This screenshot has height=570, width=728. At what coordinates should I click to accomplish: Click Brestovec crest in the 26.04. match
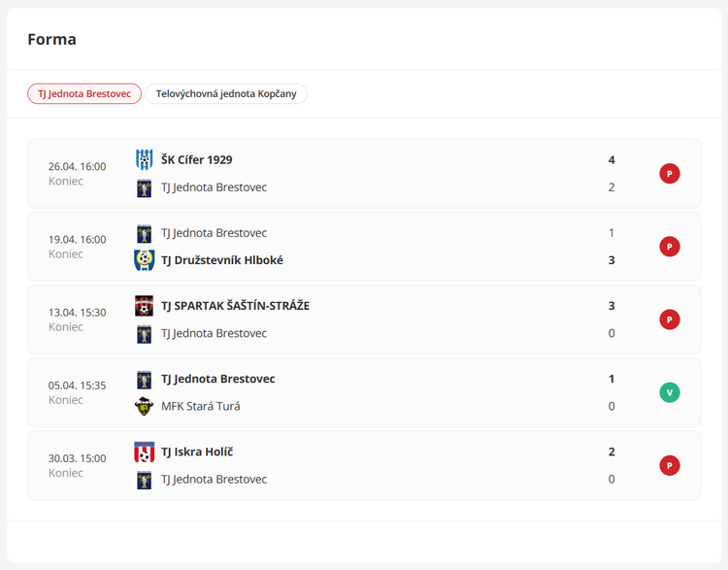pos(144,187)
